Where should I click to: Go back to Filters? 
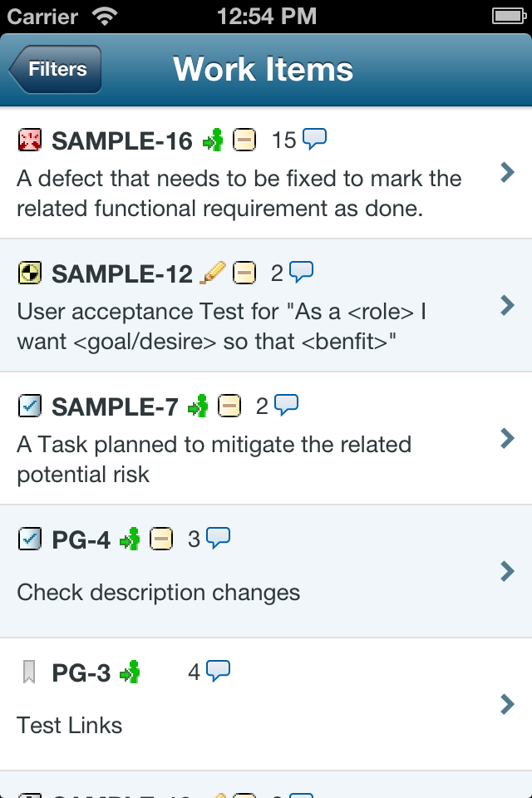56,69
